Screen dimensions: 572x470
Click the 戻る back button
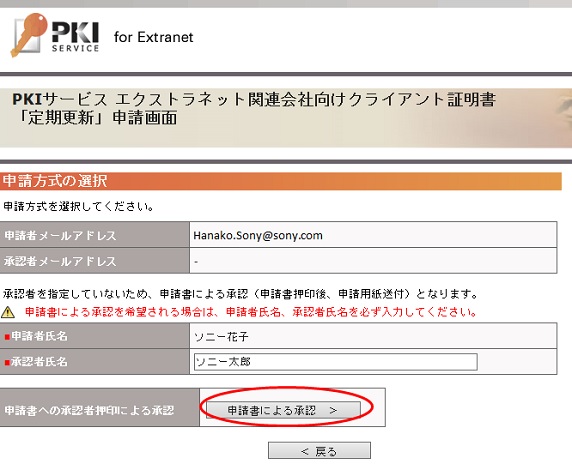point(319,451)
